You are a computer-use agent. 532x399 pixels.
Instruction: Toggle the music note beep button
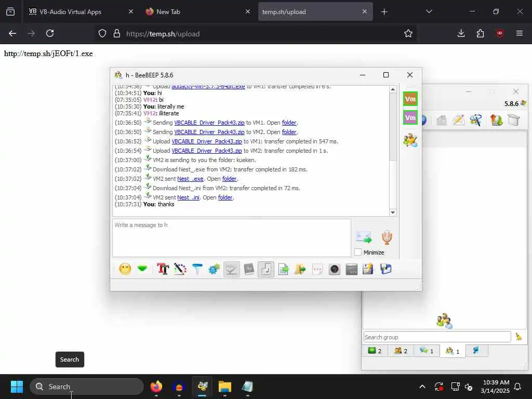pos(266,270)
